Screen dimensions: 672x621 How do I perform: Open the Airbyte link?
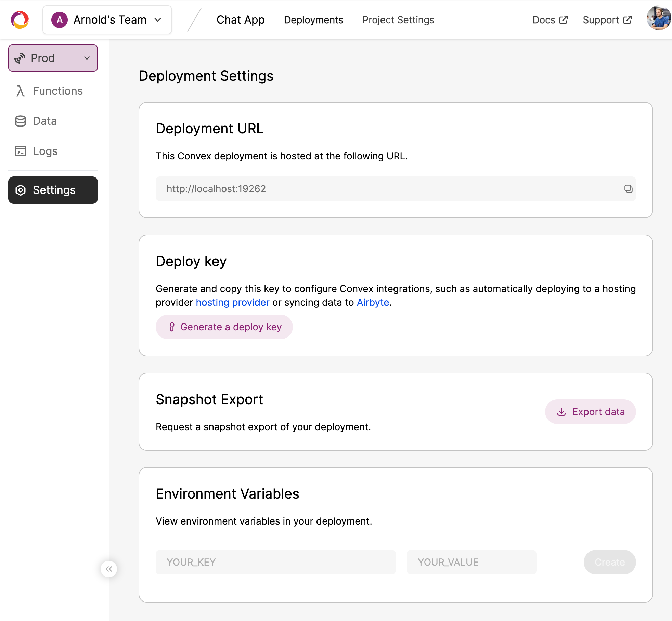coord(373,302)
